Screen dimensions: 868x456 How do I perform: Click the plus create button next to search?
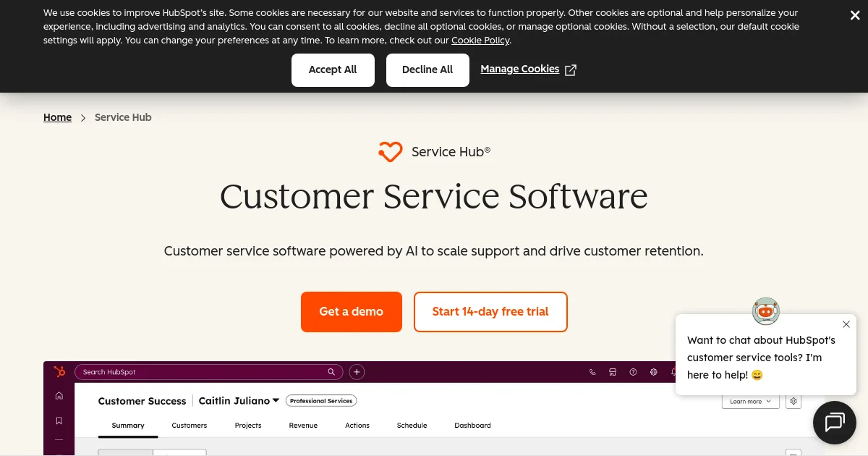coord(357,372)
